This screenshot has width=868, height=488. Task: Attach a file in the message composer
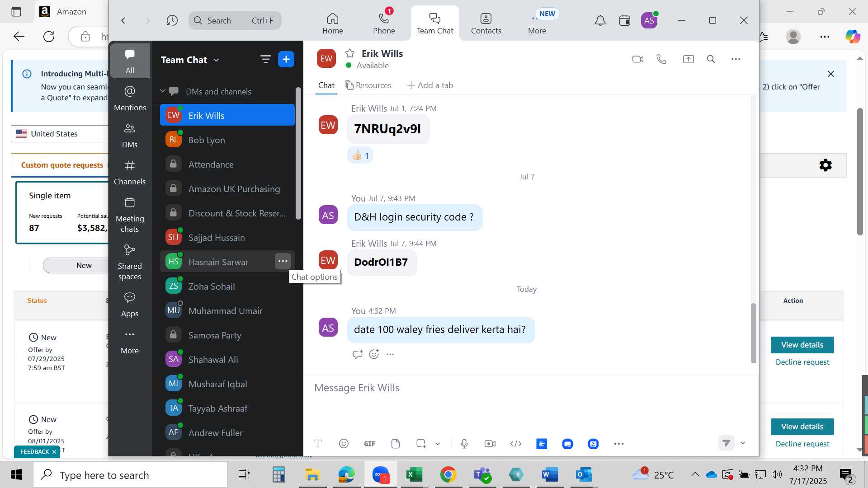396,444
